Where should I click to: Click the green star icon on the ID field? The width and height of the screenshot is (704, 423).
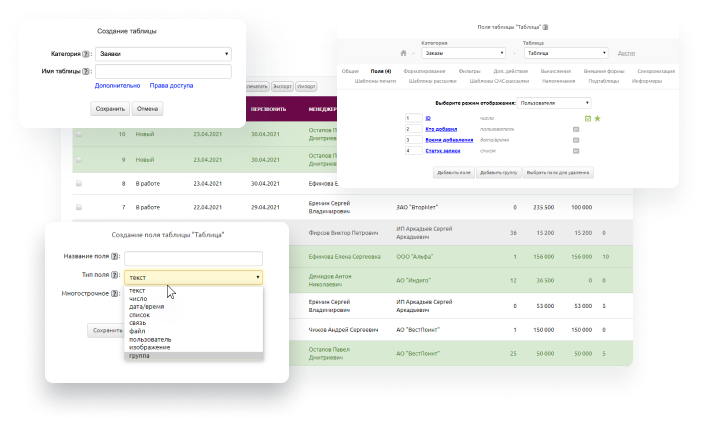click(597, 118)
